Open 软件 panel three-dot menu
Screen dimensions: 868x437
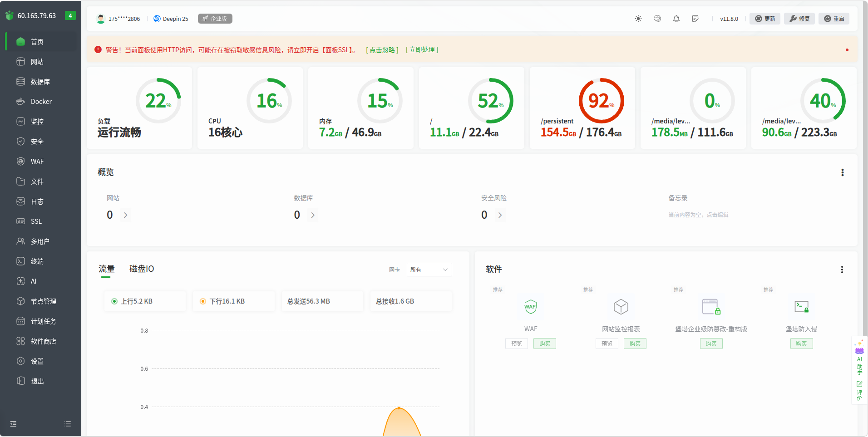pos(842,270)
